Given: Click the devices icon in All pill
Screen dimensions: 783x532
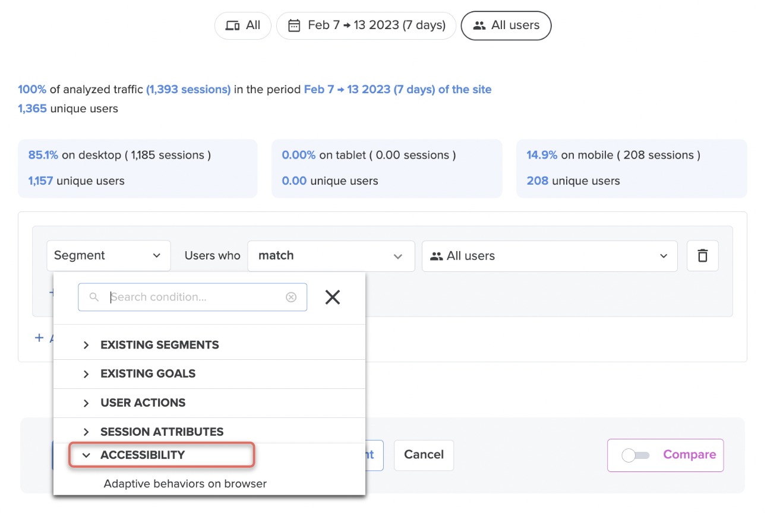Looking at the screenshot, I should (x=232, y=26).
